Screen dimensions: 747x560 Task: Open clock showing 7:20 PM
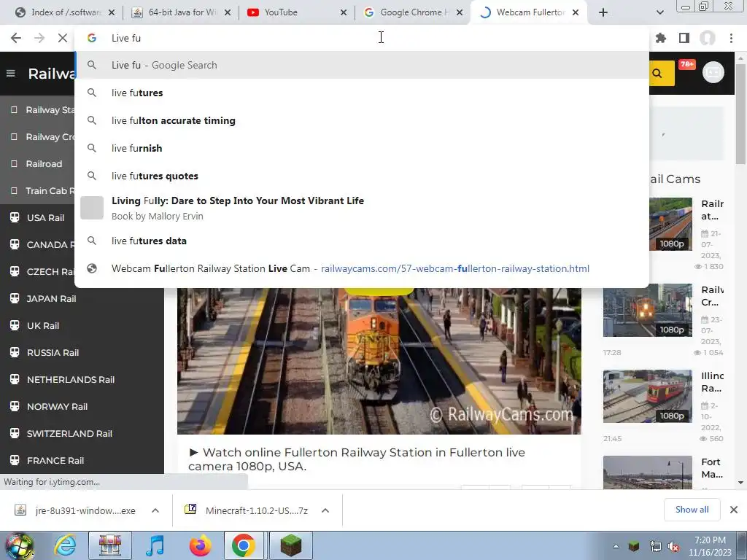point(710,546)
